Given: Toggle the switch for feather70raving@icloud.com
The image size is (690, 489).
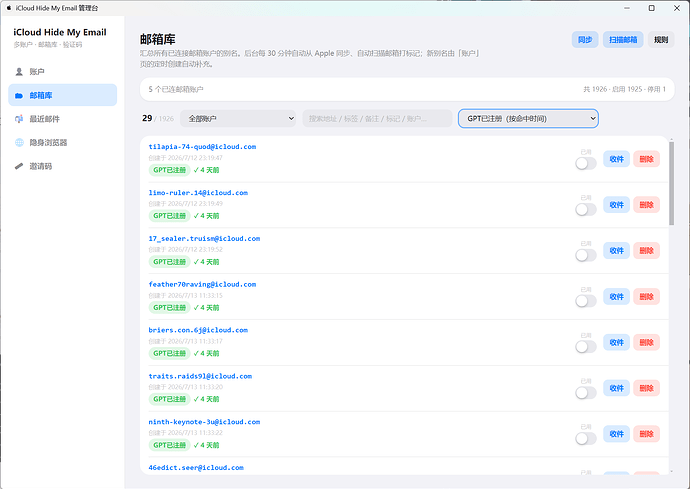Looking at the screenshot, I should 586,301.
